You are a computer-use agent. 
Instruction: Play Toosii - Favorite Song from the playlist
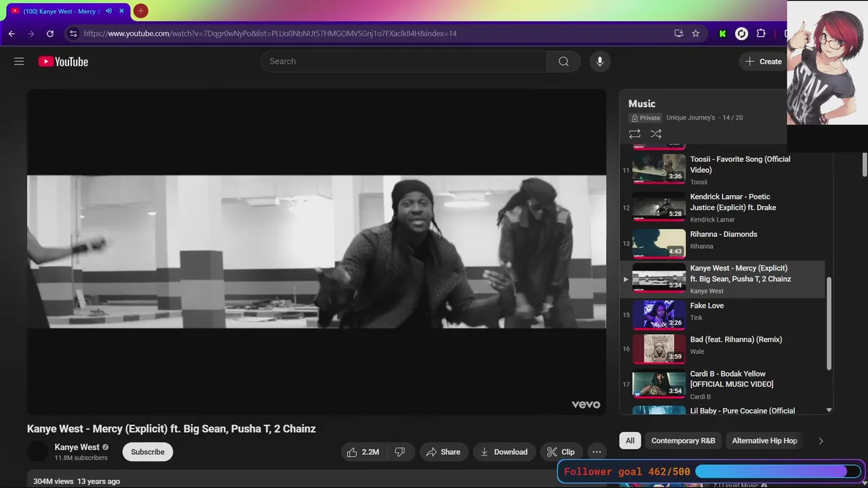tap(722, 169)
